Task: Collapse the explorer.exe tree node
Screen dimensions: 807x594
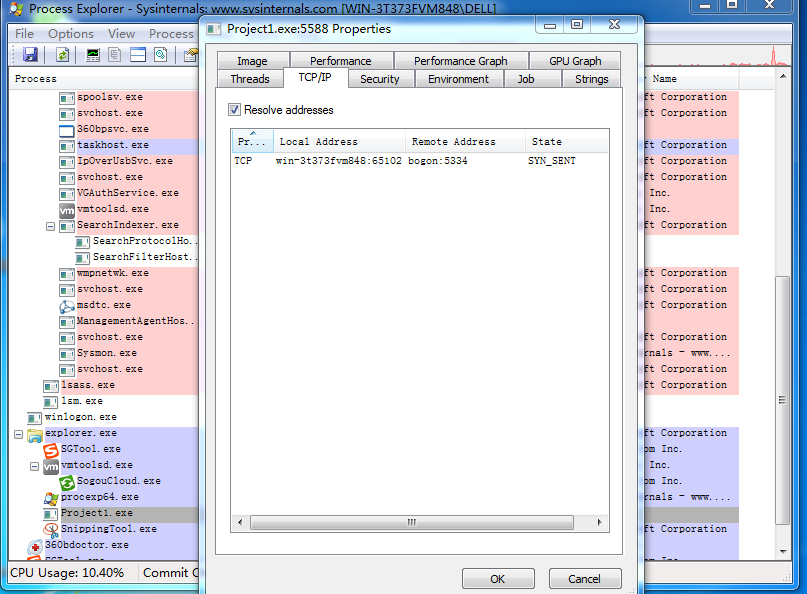Action: 19,434
